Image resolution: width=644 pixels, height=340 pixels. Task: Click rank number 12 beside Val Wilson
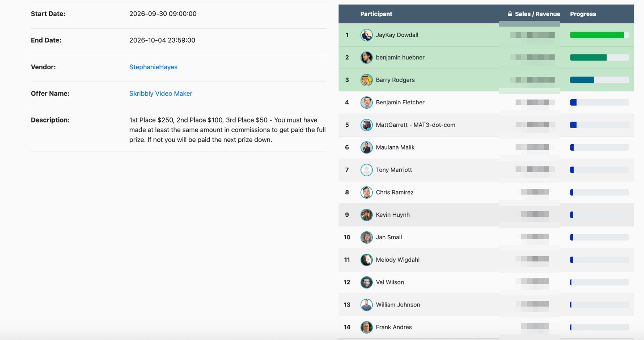pos(347,282)
